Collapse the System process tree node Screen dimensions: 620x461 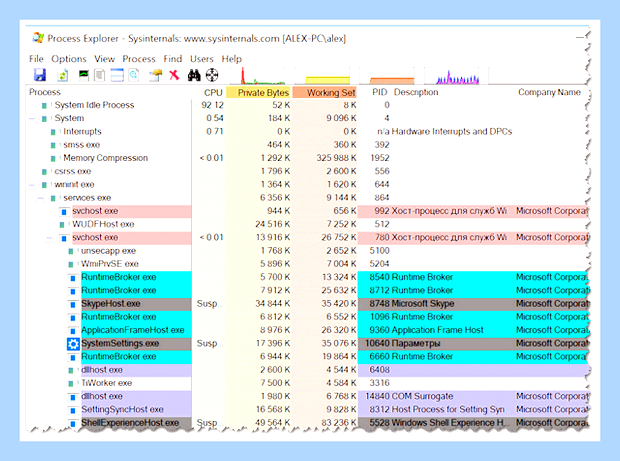click(x=32, y=119)
